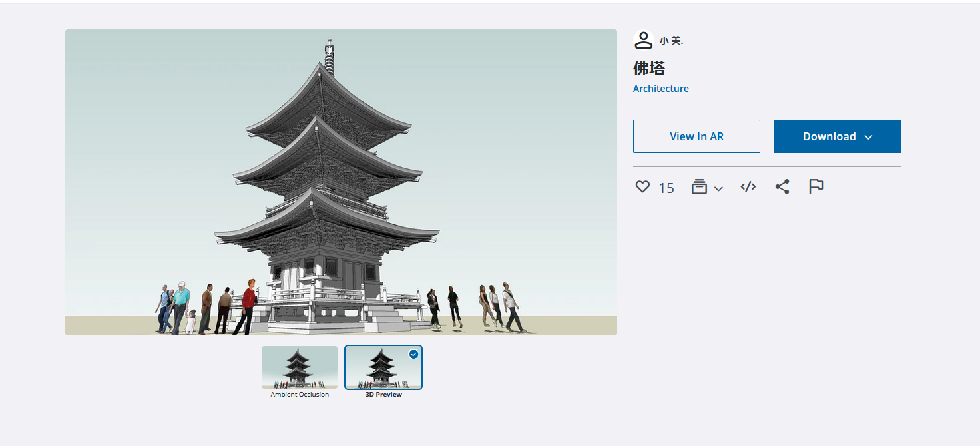The image size is (980, 446).
Task: Click the like count 15
Action: (666, 188)
